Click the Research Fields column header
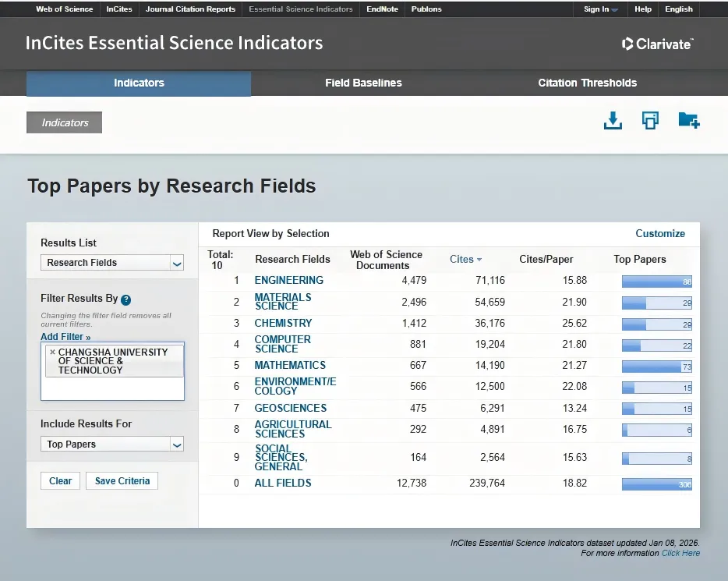This screenshot has height=581, width=728. tap(292, 259)
